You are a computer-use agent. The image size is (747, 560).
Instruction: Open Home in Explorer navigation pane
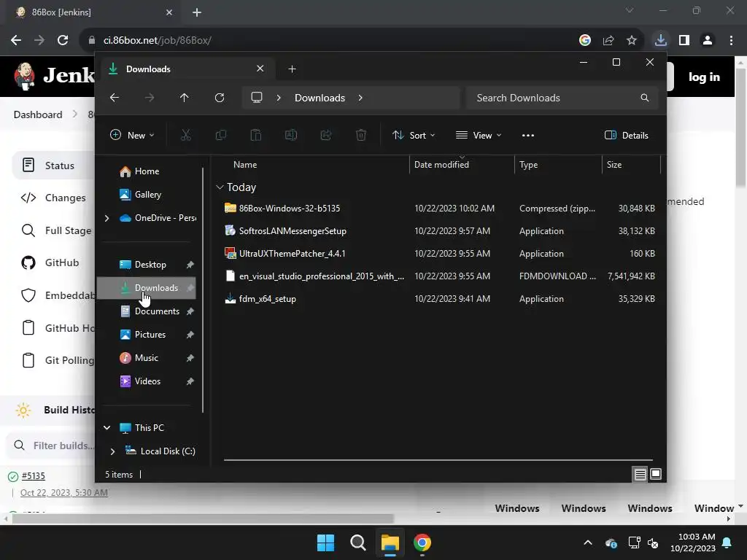pyautogui.click(x=147, y=171)
